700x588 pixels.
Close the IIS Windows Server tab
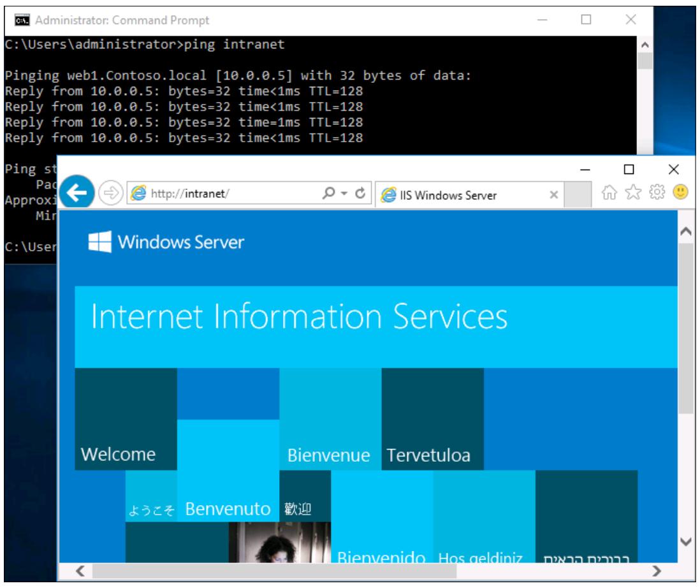pos(553,195)
